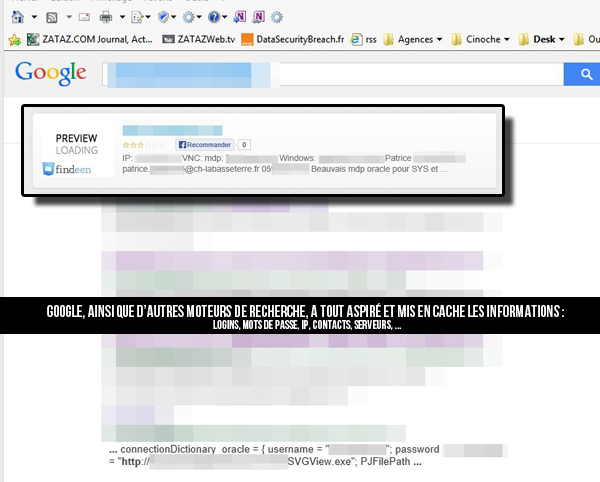Open the ZATAZWeb.tv favorite
The image size is (600, 482).
(x=198, y=39)
